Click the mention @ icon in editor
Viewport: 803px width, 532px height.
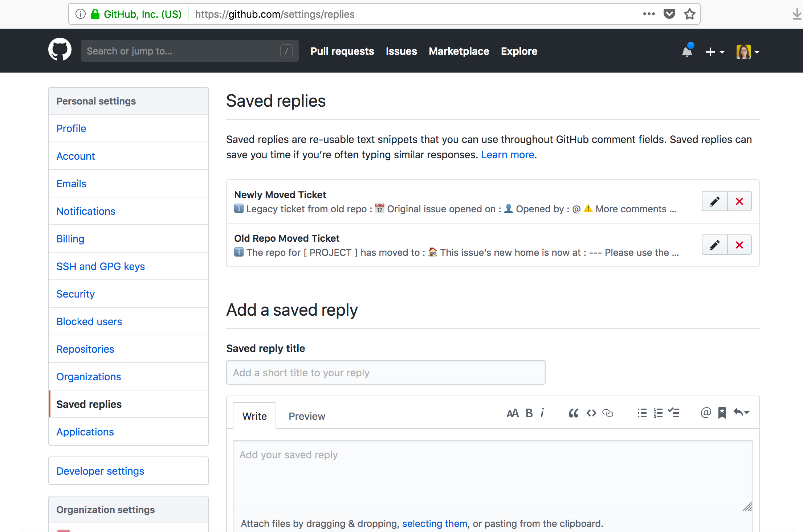coord(705,413)
